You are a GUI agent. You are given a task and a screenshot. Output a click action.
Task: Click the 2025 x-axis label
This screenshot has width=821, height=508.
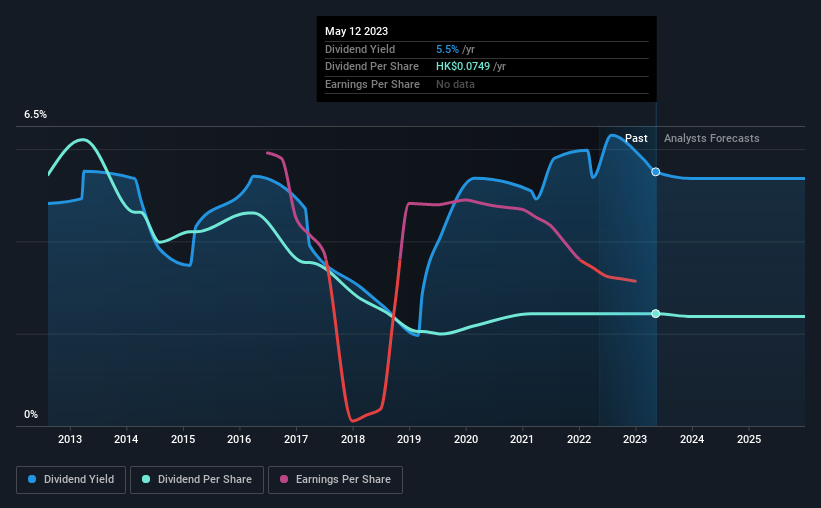click(x=749, y=439)
